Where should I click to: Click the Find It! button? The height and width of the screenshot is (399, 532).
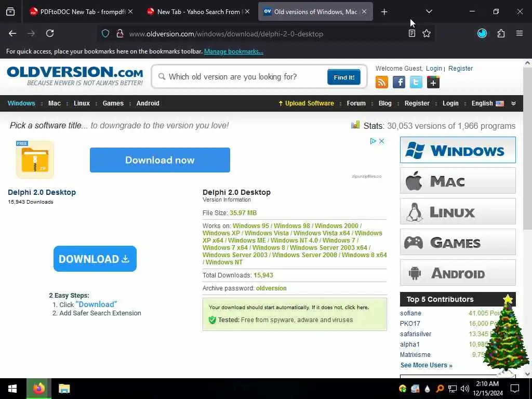click(344, 77)
